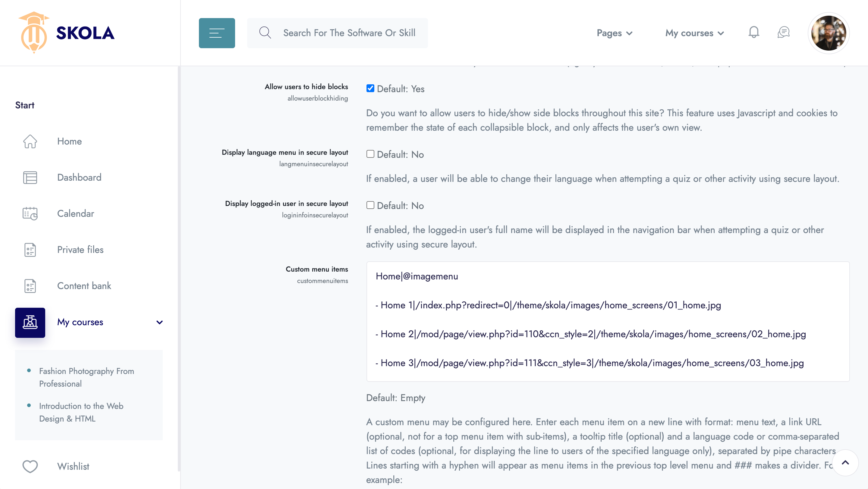
Task: Click inside the Custom menu items textarea
Action: pos(608,321)
